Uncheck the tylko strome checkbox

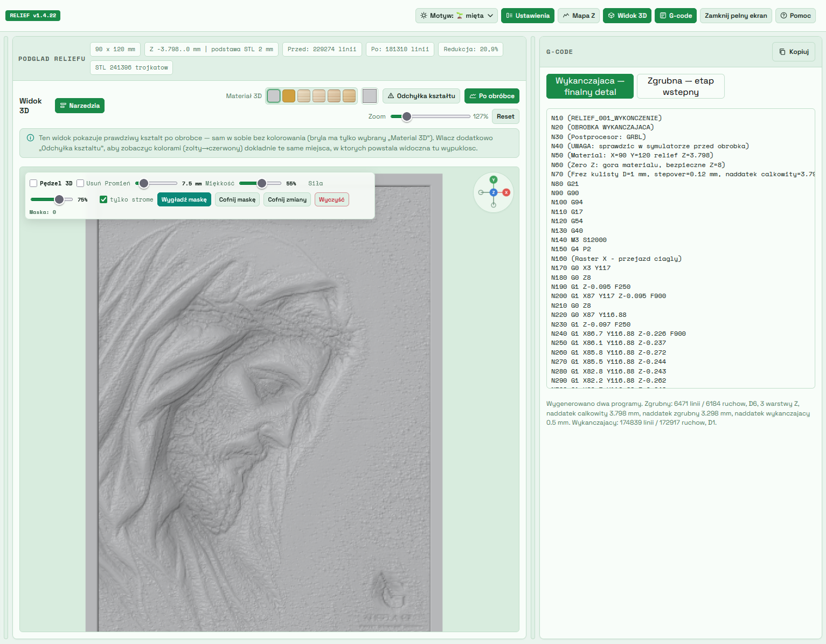pyautogui.click(x=103, y=199)
